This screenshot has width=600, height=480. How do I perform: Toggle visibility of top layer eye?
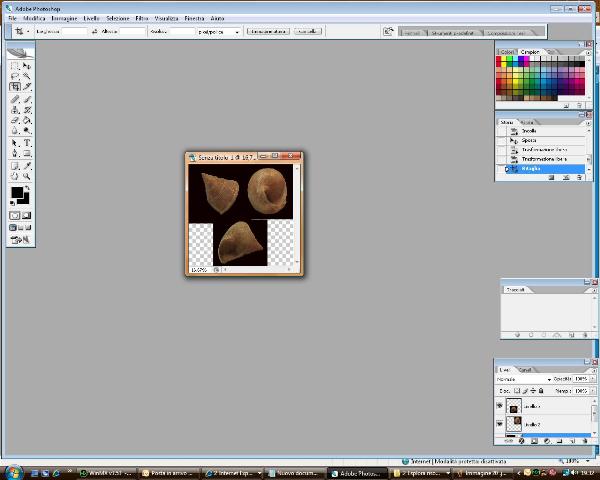[x=499, y=405]
